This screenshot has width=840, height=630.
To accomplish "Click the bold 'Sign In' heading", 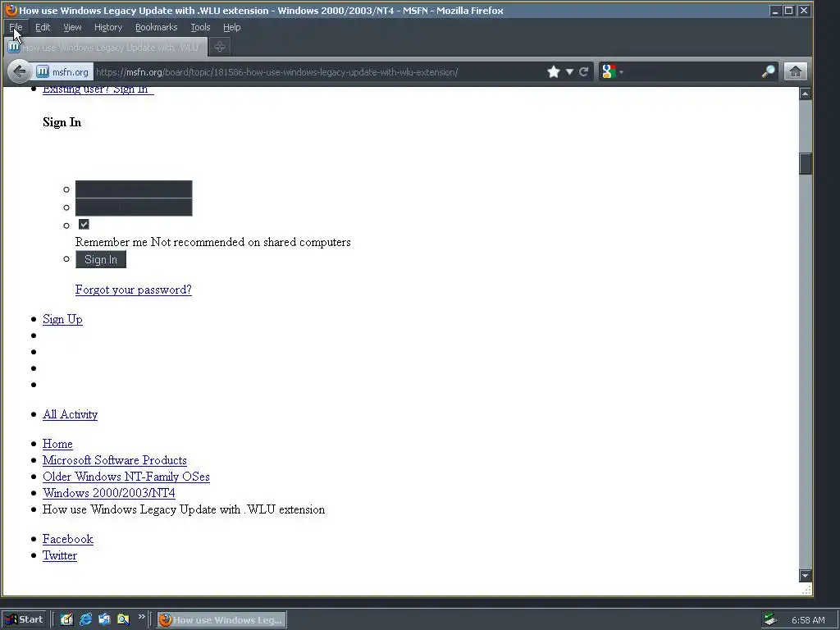I will pos(62,122).
